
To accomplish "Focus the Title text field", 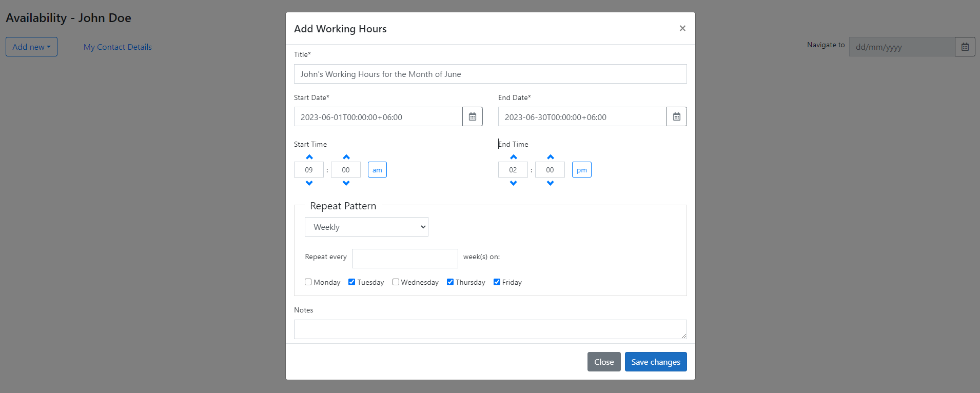I will pos(490,74).
